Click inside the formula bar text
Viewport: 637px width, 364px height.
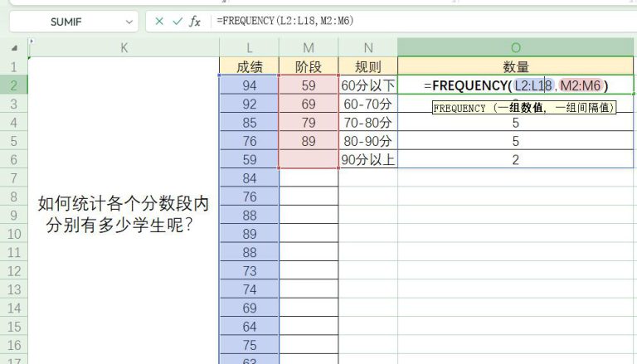[415, 22]
